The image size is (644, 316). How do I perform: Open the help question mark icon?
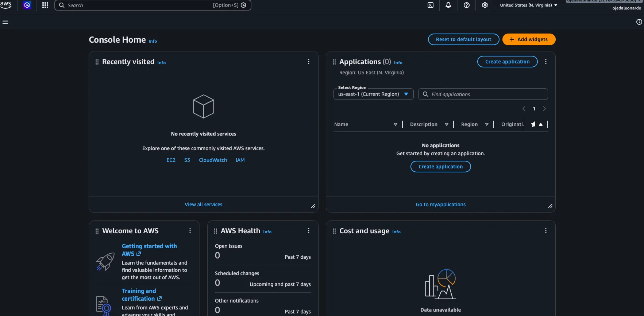pyautogui.click(x=467, y=5)
